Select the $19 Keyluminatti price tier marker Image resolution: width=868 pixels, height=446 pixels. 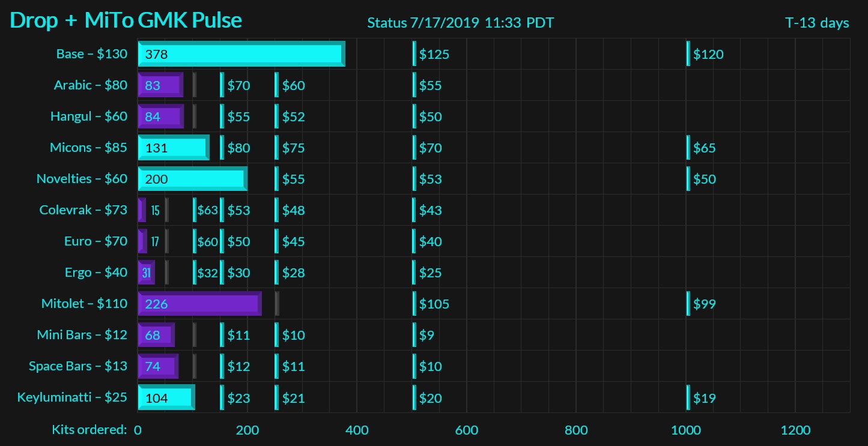click(703, 397)
